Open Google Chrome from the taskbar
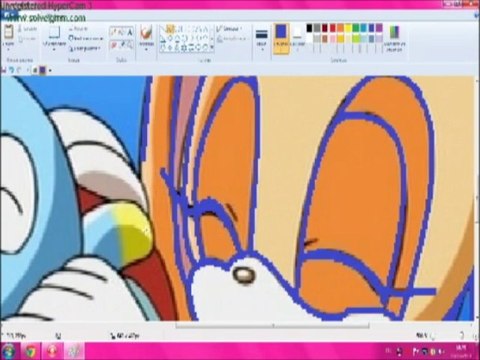This screenshot has width=480, height=360. [31, 351]
